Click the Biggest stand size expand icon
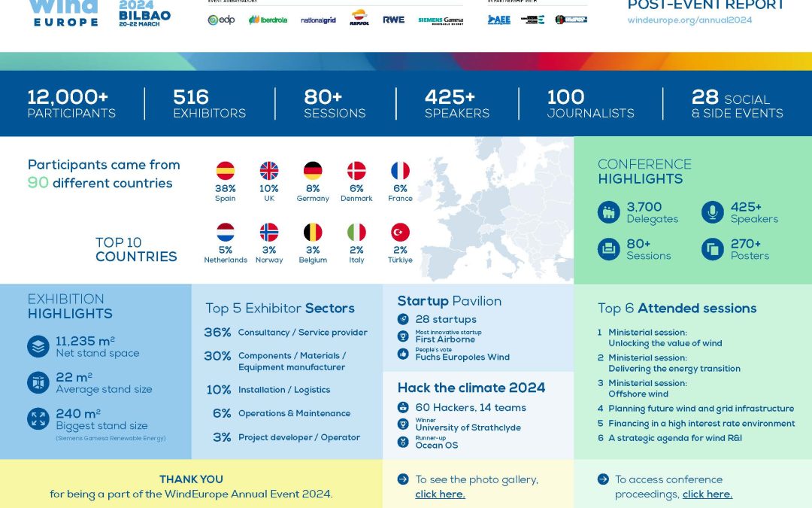The width and height of the screenshot is (812, 508). 38,419
